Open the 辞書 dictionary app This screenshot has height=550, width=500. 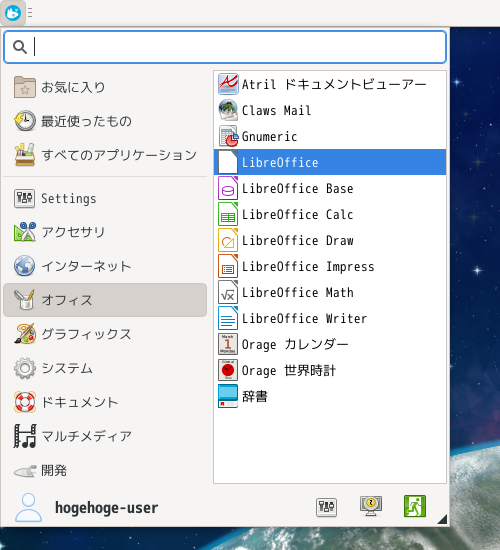point(330,396)
